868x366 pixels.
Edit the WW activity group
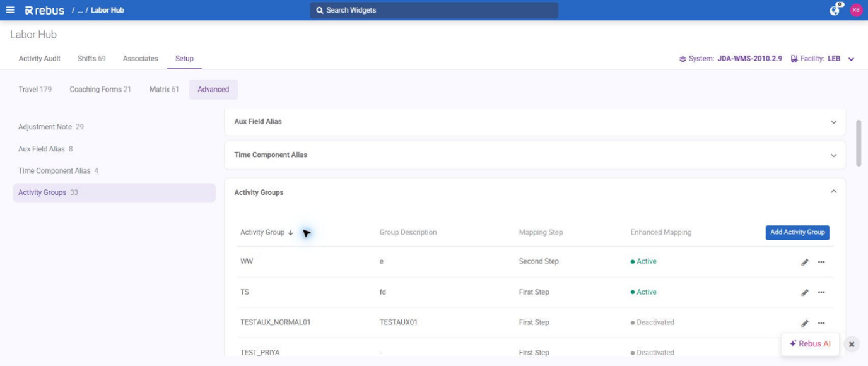point(805,262)
